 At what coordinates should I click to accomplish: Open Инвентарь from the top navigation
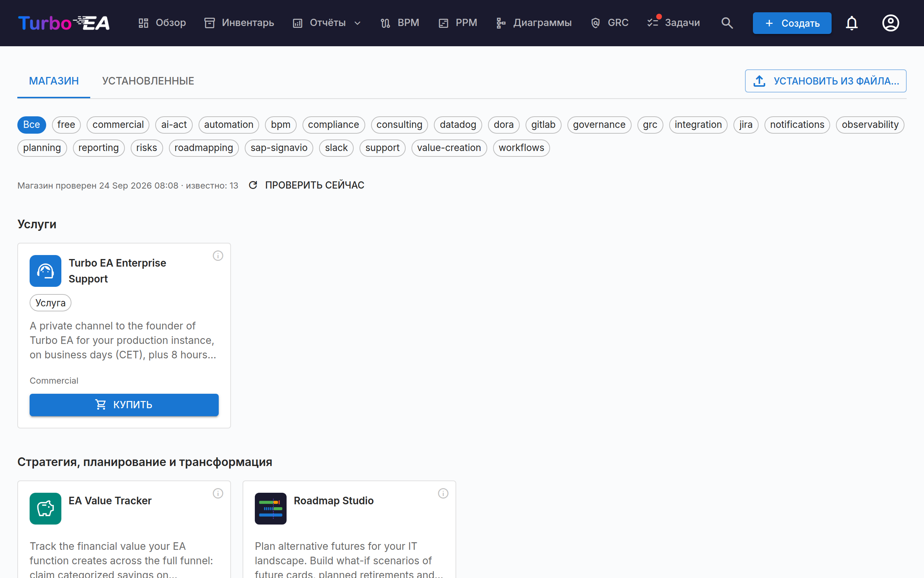coord(239,23)
